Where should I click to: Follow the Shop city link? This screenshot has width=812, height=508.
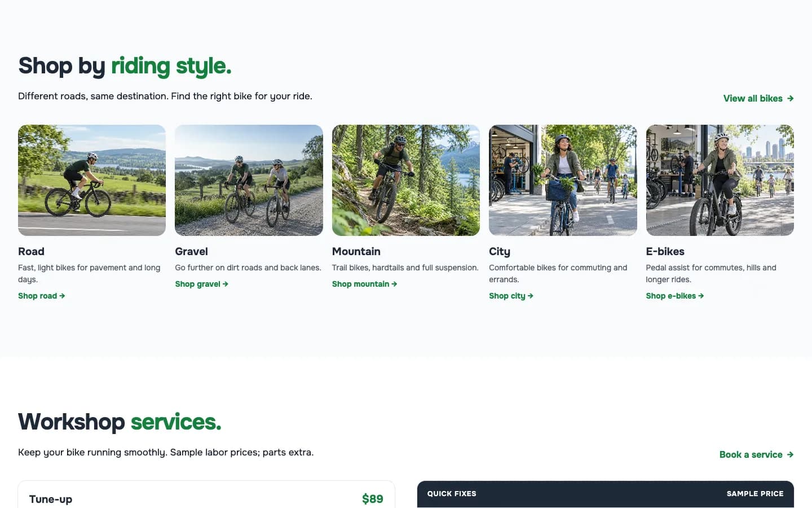pyautogui.click(x=511, y=296)
